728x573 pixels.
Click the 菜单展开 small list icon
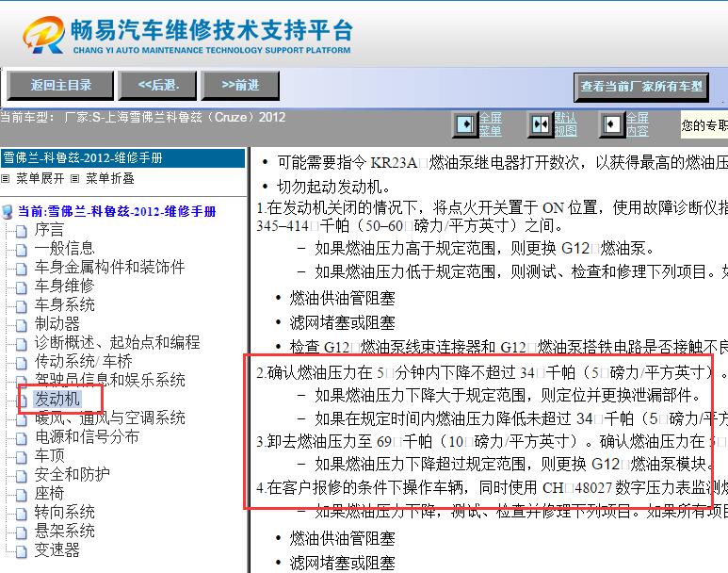(5, 178)
